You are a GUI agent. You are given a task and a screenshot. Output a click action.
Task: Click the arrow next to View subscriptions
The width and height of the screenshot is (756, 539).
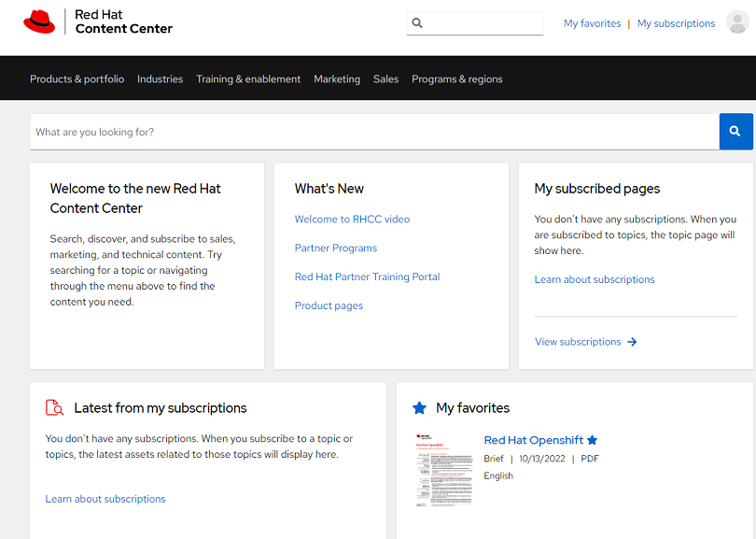(x=632, y=342)
